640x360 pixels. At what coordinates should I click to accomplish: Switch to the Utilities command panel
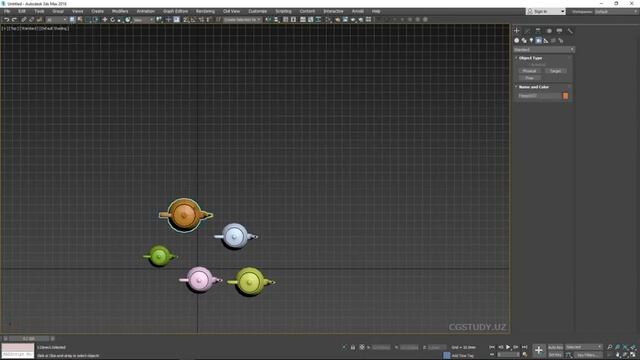click(x=570, y=31)
